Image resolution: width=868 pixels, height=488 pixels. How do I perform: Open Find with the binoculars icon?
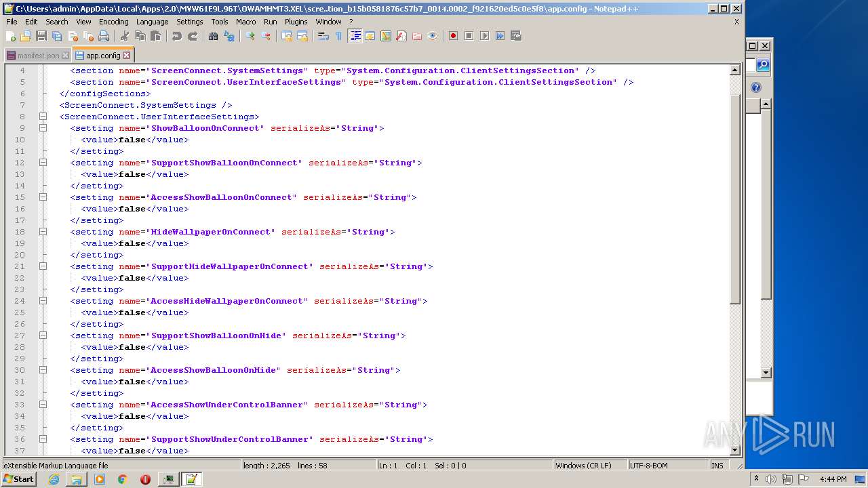click(213, 36)
